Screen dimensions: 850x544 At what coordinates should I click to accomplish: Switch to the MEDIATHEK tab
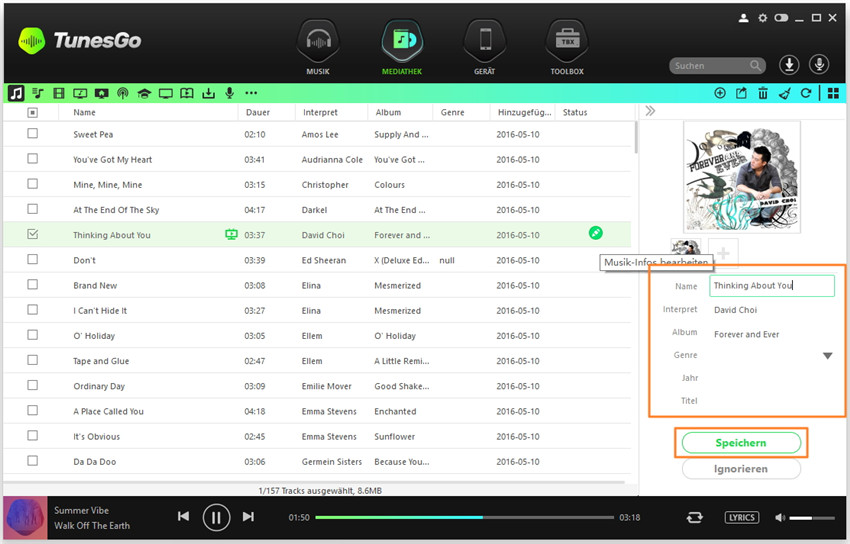pyautogui.click(x=402, y=47)
